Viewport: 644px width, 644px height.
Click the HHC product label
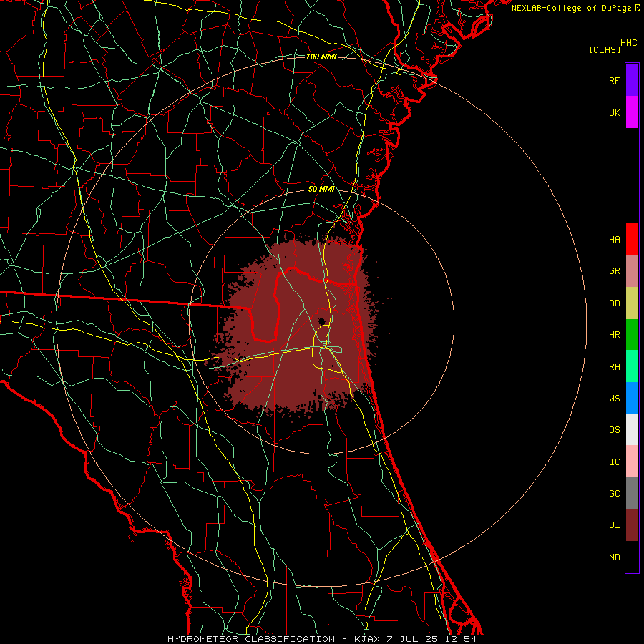629,43
